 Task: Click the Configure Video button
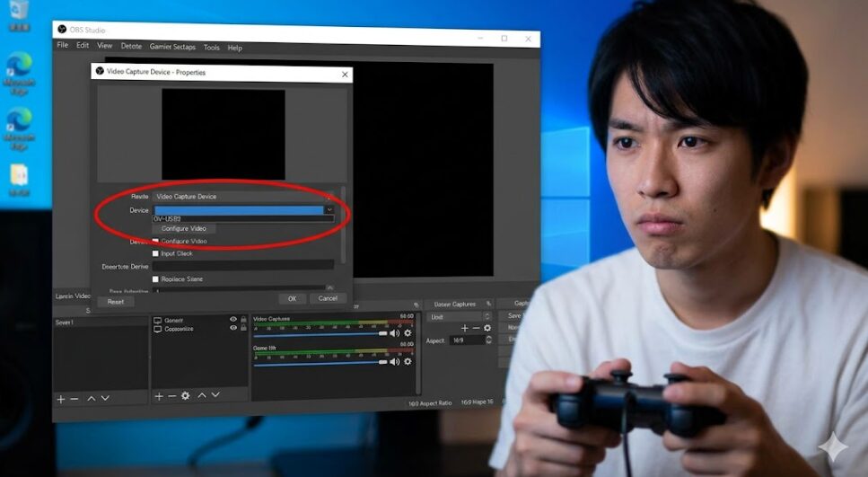point(184,228)
